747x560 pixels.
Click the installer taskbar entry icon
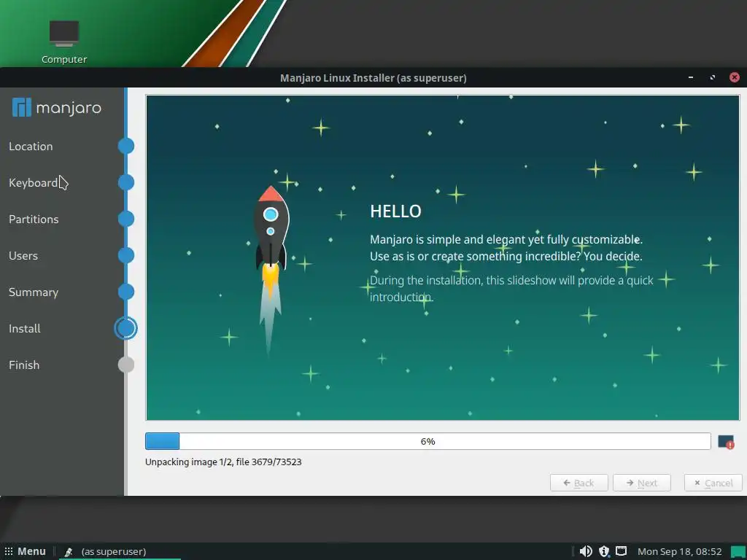click(69, 551)
